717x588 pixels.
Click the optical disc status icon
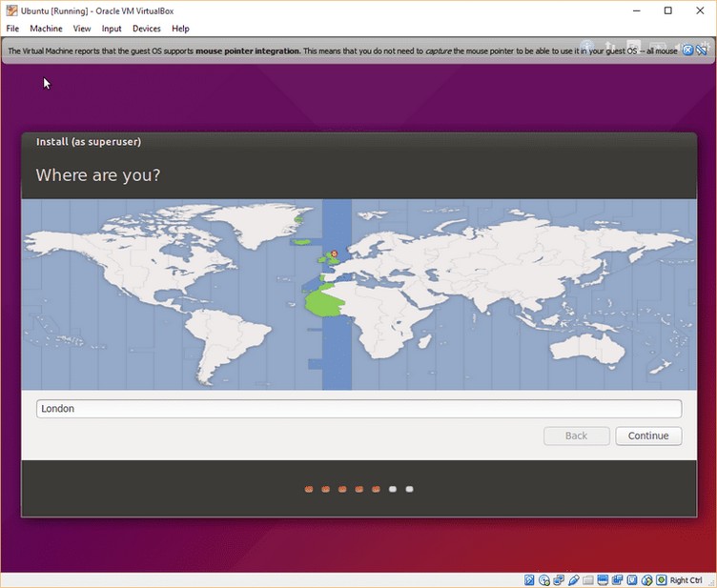coord(544,580)
